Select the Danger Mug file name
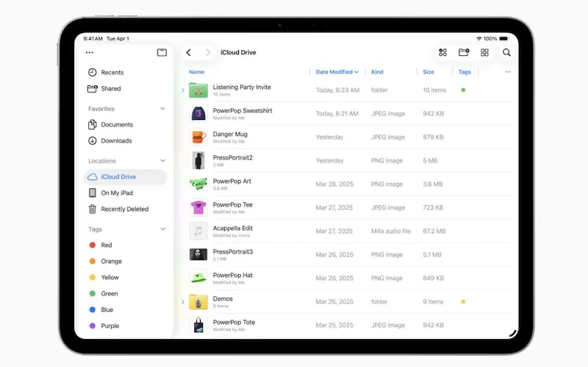Image resolution: width=588 pixels, height=367 pixels. coord(230,135)
